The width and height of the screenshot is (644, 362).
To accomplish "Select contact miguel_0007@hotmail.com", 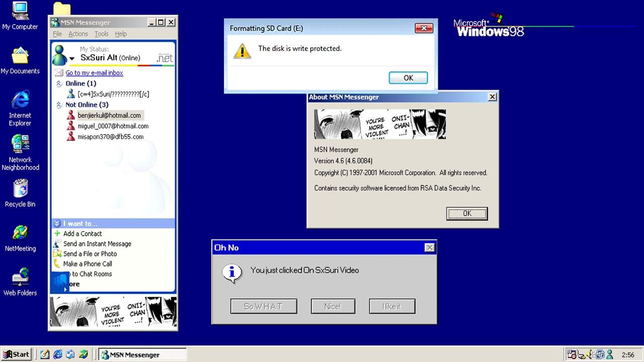I will 113,126.
